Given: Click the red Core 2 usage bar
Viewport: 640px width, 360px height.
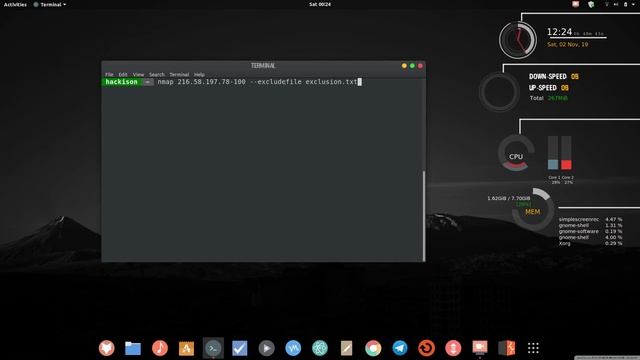Looking at the screenshot, I should tap(566, 153).
